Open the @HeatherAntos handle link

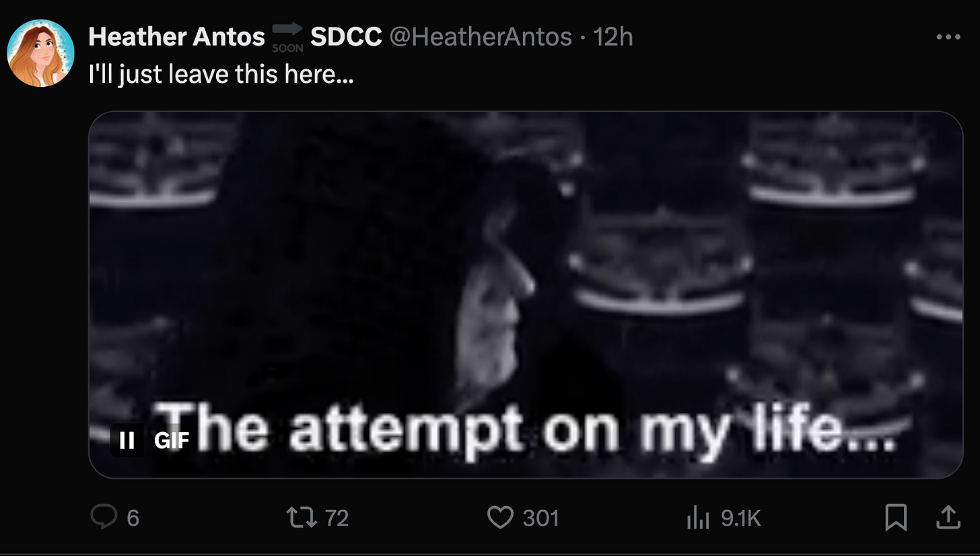click(480, 37)
